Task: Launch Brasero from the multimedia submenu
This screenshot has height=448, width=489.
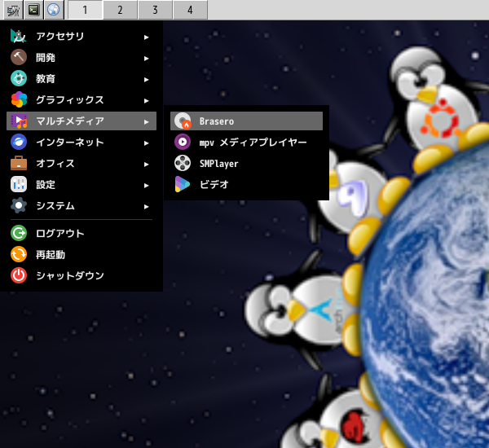Action: tap(246, 121)
